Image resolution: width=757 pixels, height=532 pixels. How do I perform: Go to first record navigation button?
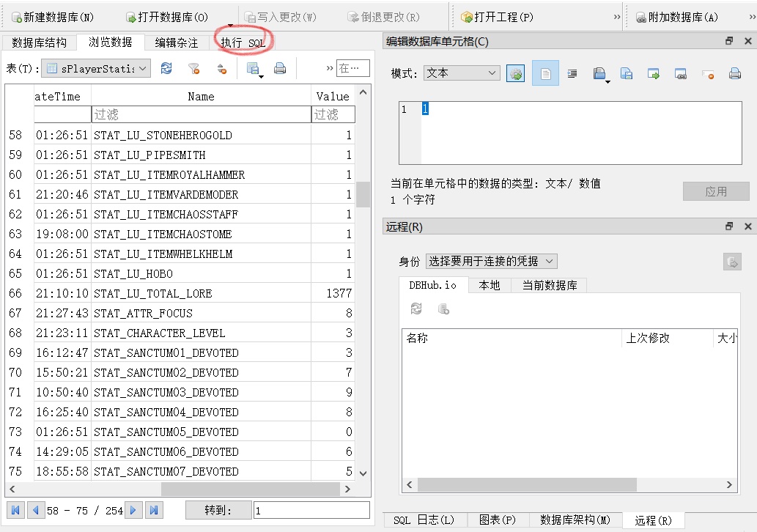15,510
